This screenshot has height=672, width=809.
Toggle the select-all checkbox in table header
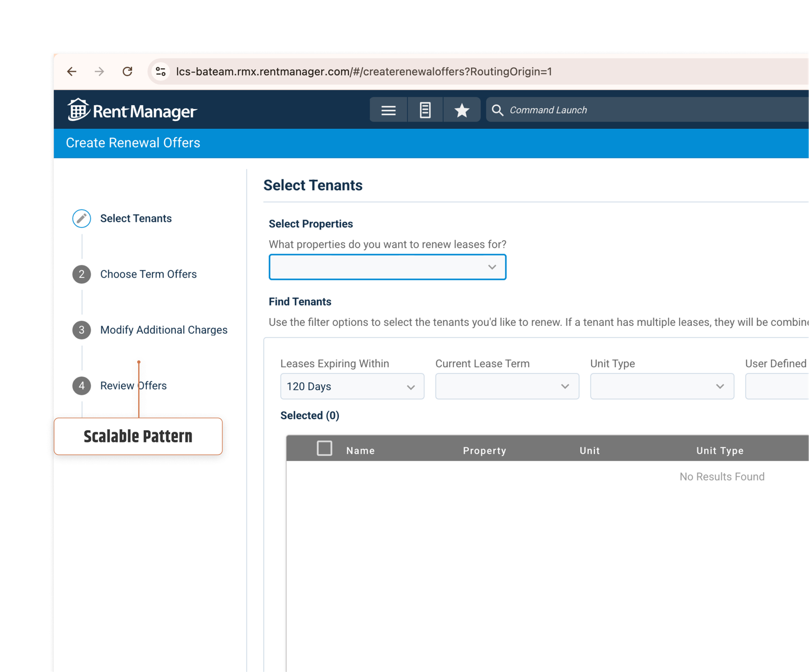pyautogui.click(x=324, y=449)
